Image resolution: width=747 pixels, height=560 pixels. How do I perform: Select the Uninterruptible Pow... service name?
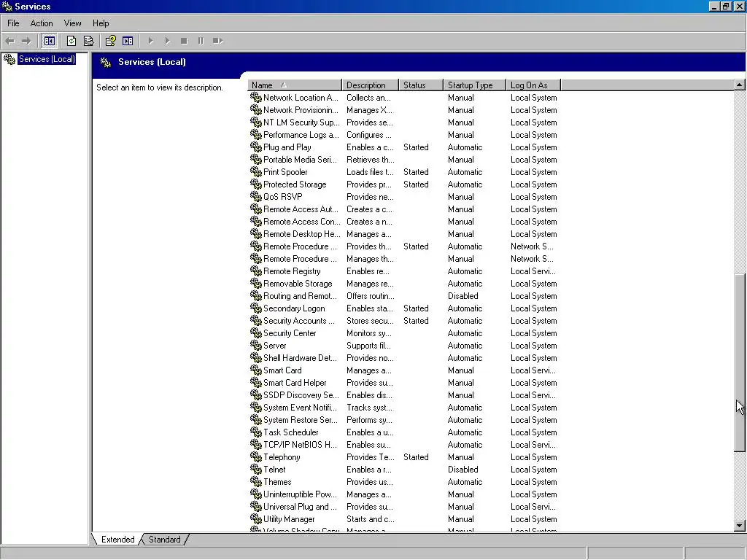pyautogui.click(x=300, y=494)
